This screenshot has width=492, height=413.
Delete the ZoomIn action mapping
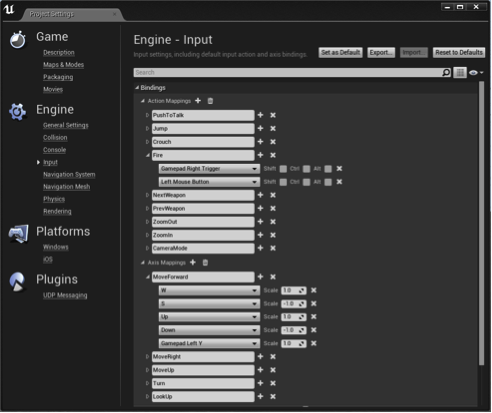click(x=273, y=235)
